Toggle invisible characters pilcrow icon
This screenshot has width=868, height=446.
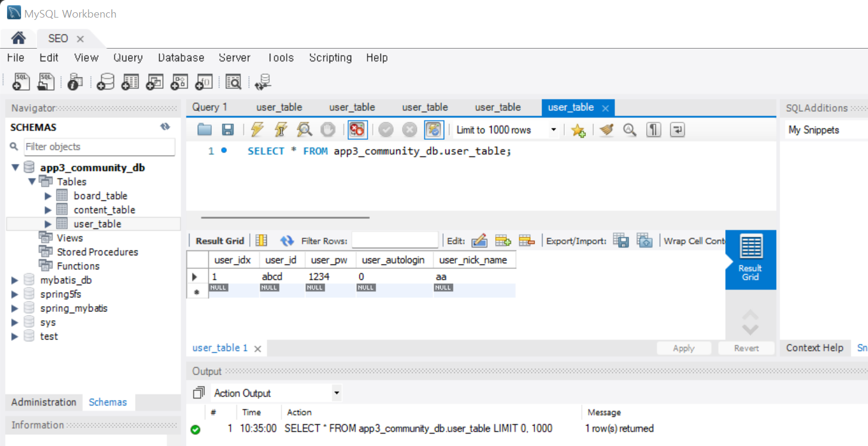pos(654,130)
